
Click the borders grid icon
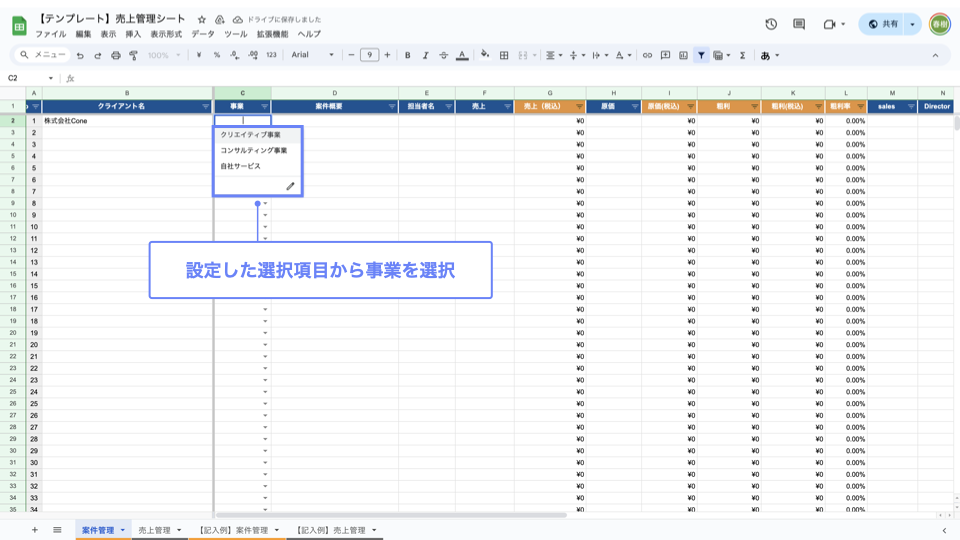pos(504,55)
